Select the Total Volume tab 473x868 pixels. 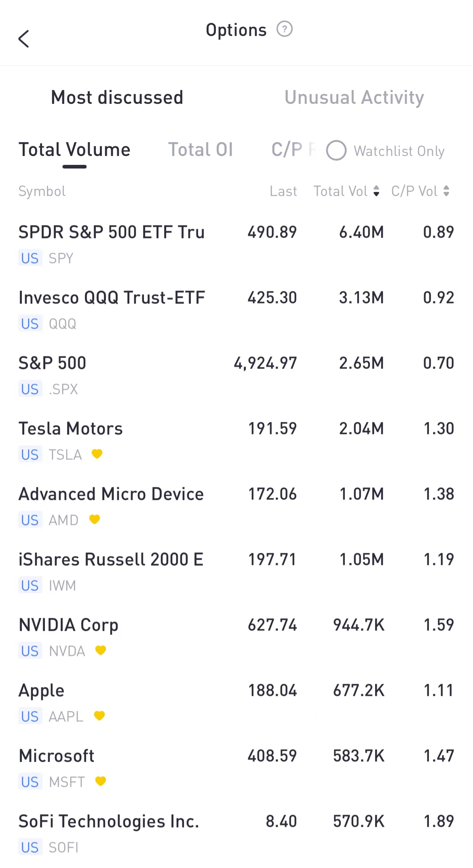(75, 150)
